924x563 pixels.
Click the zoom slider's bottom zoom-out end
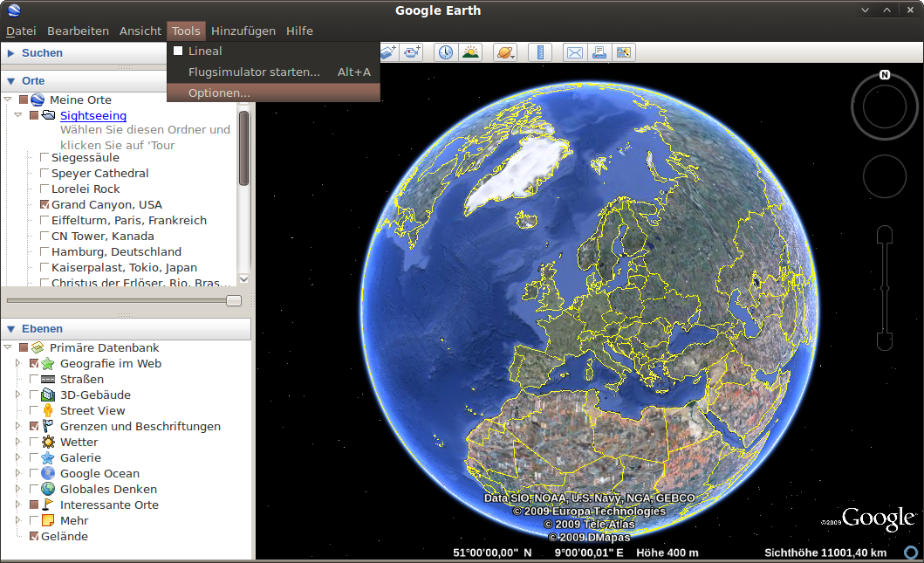885,341
